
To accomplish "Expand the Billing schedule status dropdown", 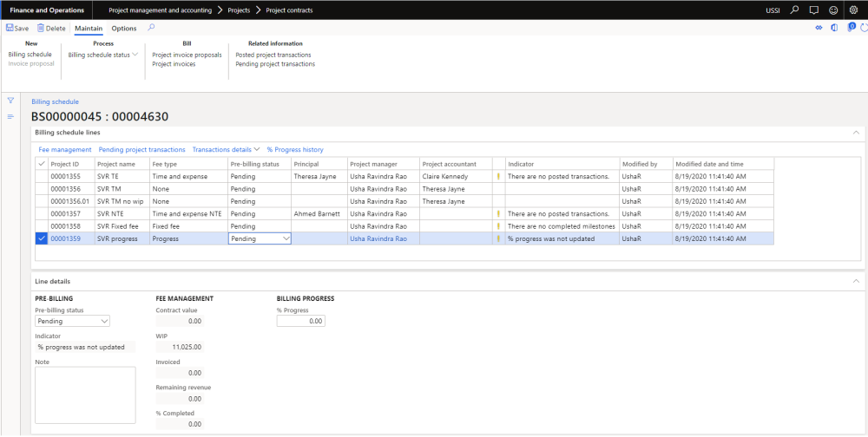I will coord(103,55).
